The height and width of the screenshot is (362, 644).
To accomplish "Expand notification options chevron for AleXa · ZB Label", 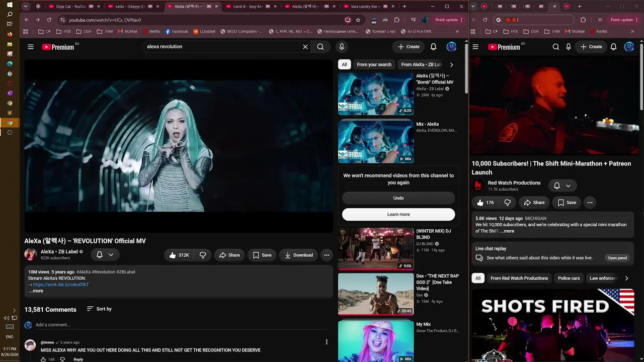I will point(111,255).
